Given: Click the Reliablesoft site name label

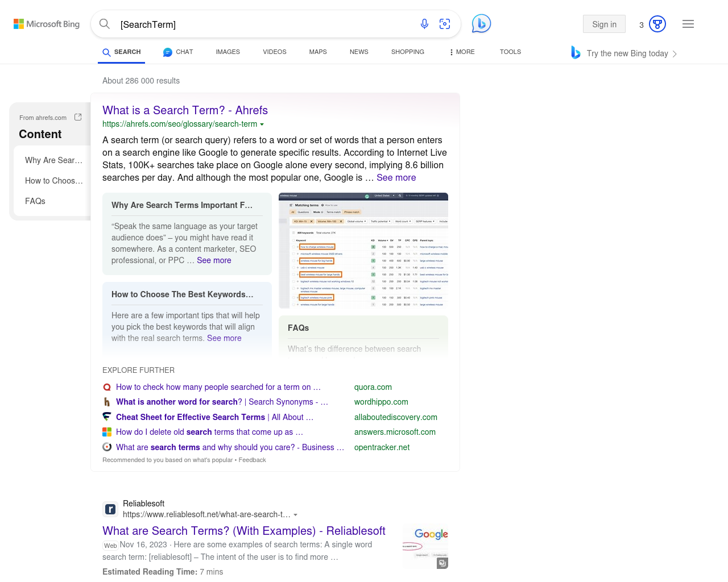Looking at the screenshot, I should click(143, 504).
